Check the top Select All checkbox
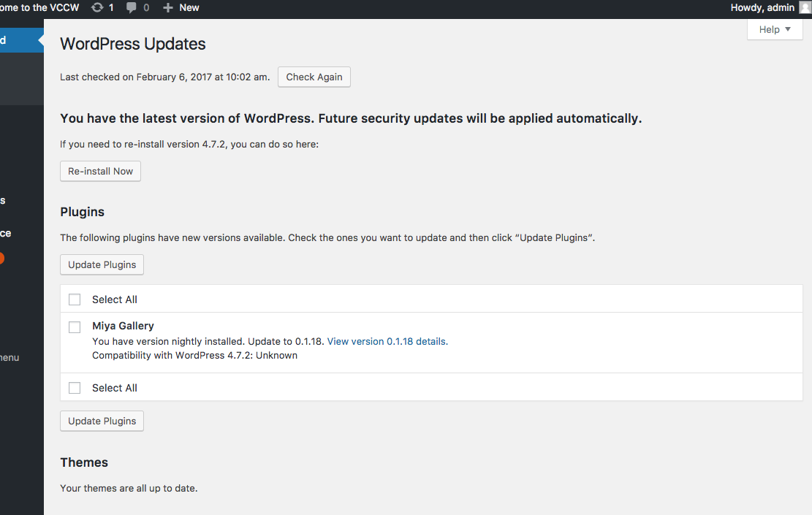This screenshot has width=812, height=515. 75,300
